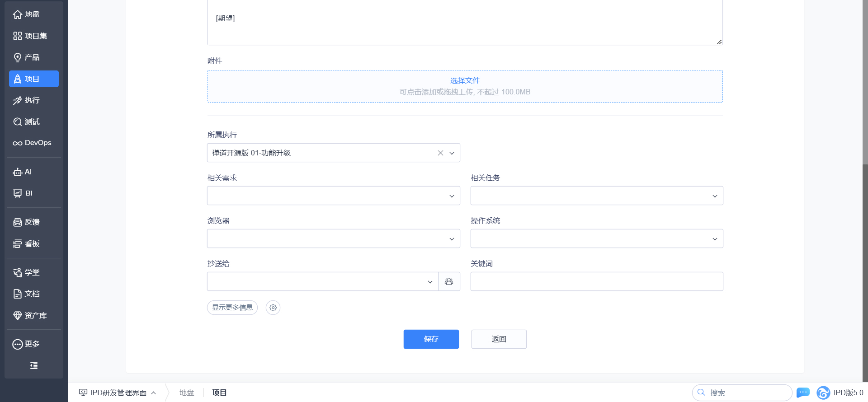Open the AI robot icon
Screen dimensions: 868x402
[18, 172]
